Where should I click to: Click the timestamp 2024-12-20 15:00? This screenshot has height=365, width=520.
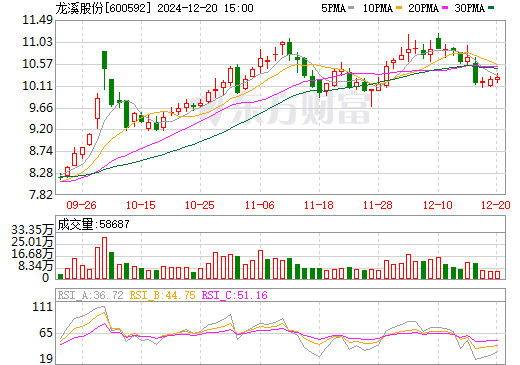pyautogui.click(x=205, y=8)
